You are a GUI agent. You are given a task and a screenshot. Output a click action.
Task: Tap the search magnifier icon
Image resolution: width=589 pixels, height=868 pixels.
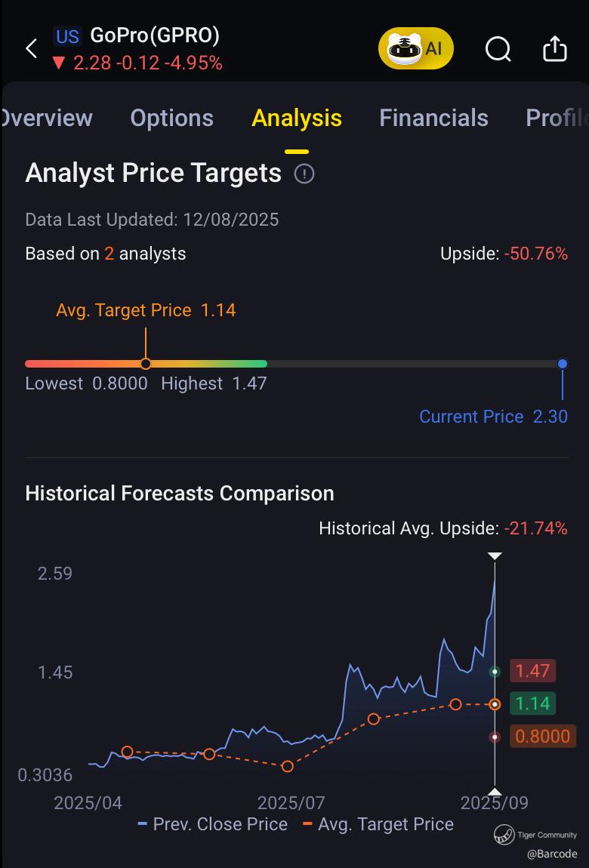(x=498, y=49)
